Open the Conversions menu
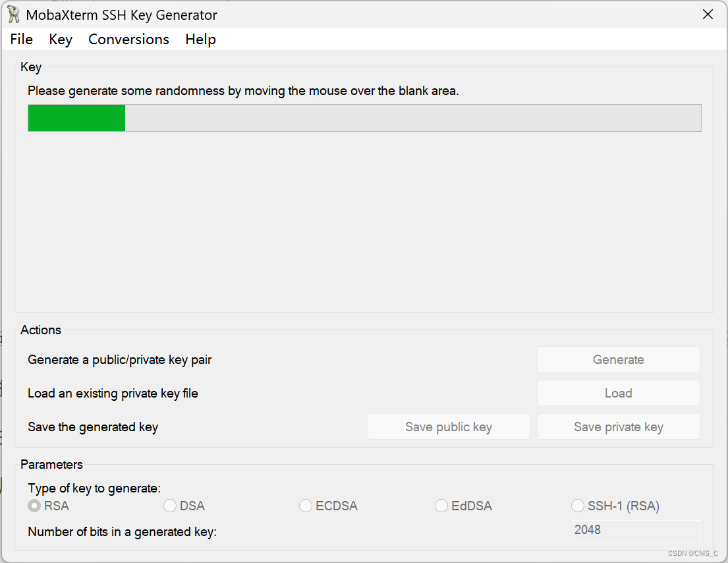 click(x=128, y=40)
